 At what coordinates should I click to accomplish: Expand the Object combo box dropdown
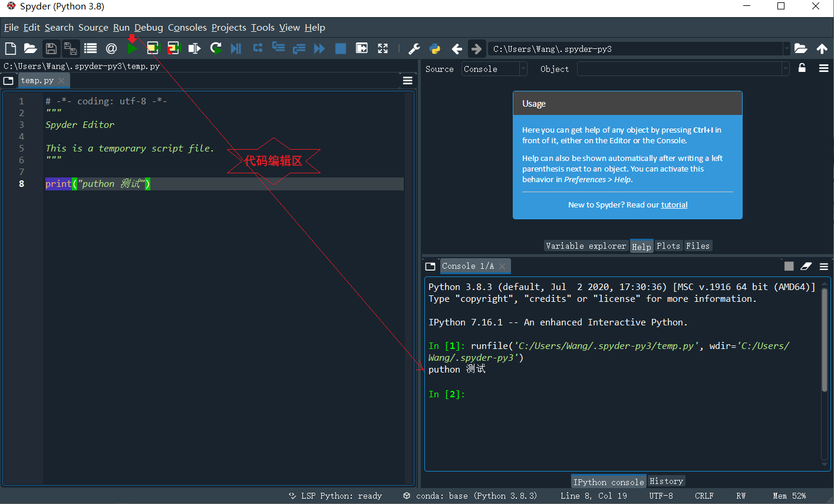[785, 69]
